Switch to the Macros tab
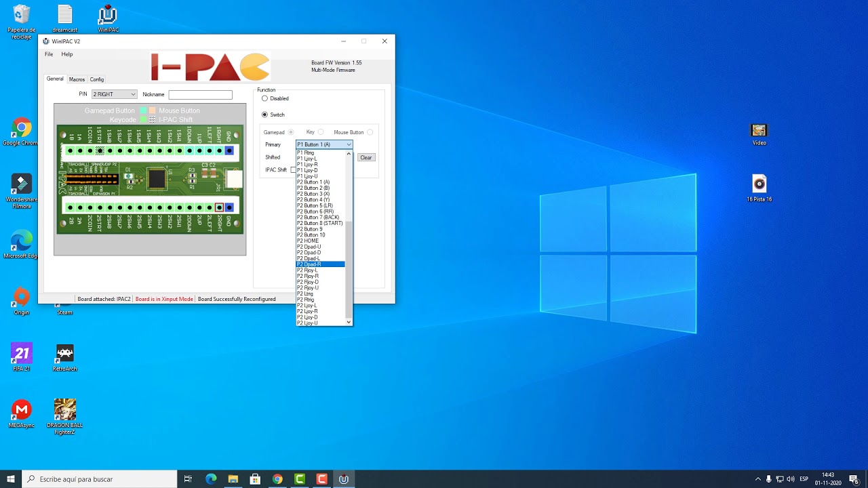Image resolution: width=868 pixels, height=488 pixels. tap(77, 79)
